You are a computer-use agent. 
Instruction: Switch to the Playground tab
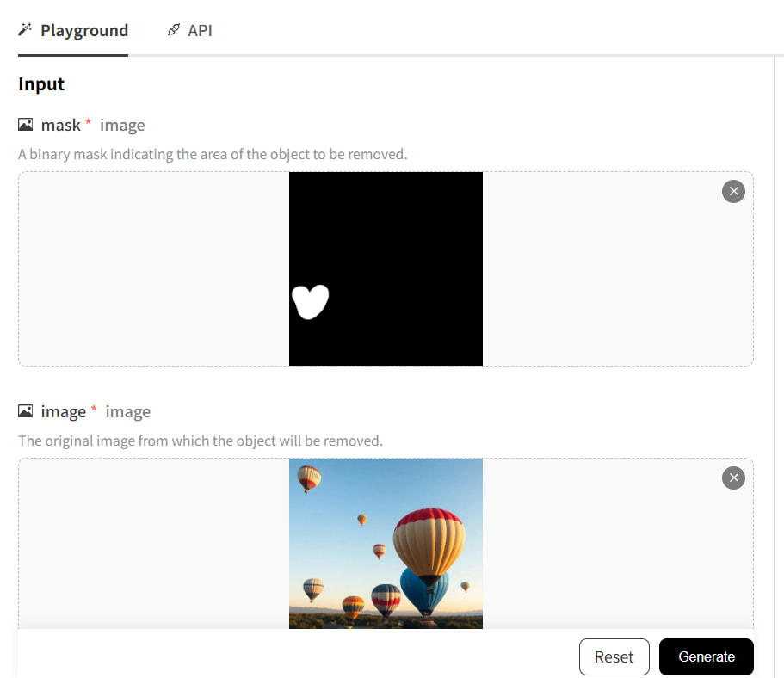(x=83, y=31)
